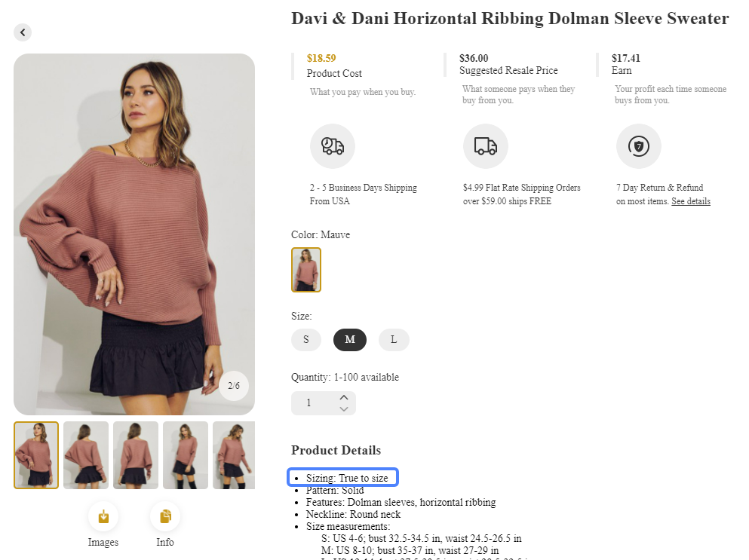This screenshot has height=560, width=749.
Task: Pick size L
Action: click(394, 340)
